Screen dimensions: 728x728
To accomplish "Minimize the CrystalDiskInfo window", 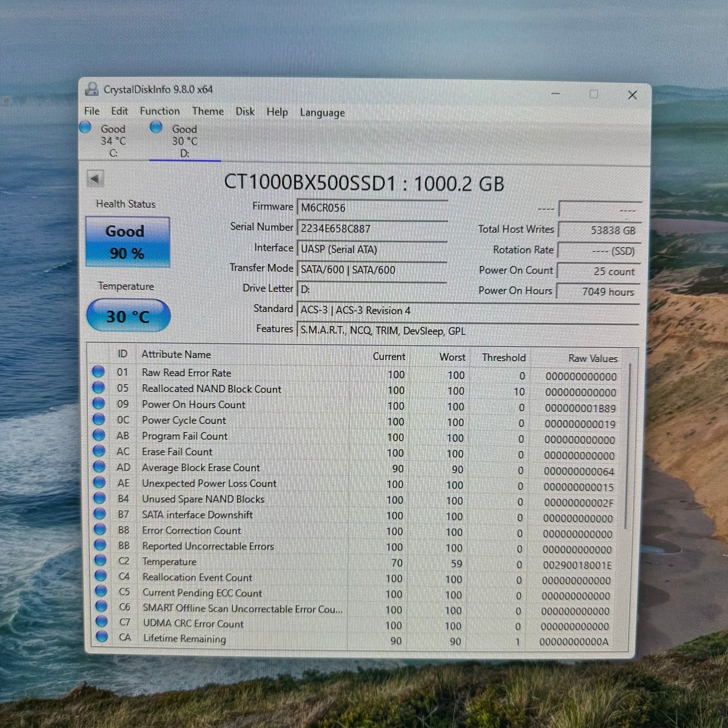I will tap(556, 94).
